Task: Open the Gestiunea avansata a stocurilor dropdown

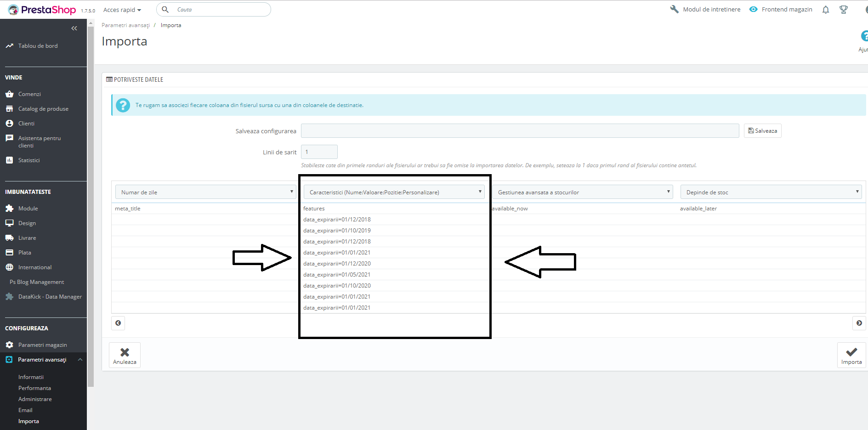Action: coord(582,192)
